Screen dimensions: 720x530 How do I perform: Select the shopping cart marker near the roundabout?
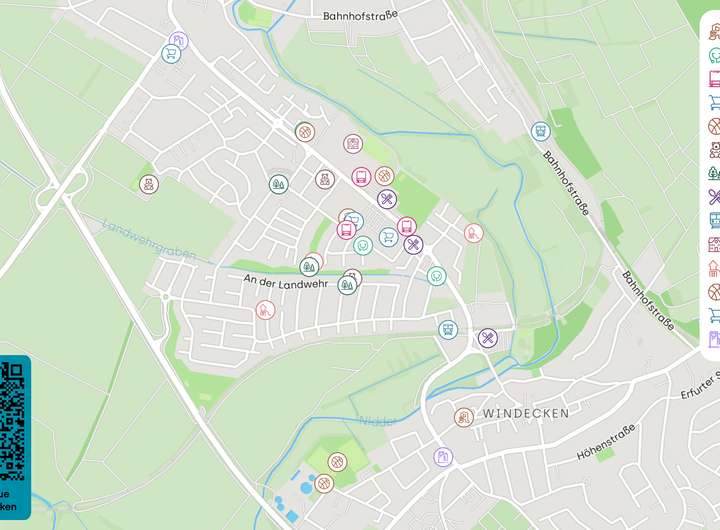pos(171,54)
